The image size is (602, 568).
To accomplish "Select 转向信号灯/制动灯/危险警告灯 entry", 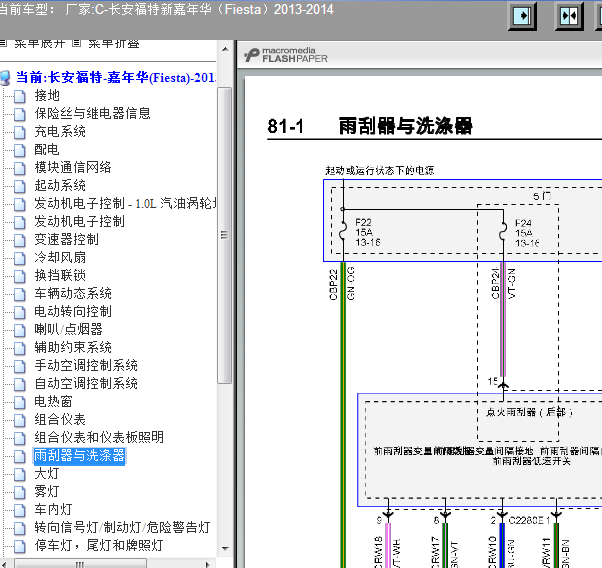I will coord(122,527).
